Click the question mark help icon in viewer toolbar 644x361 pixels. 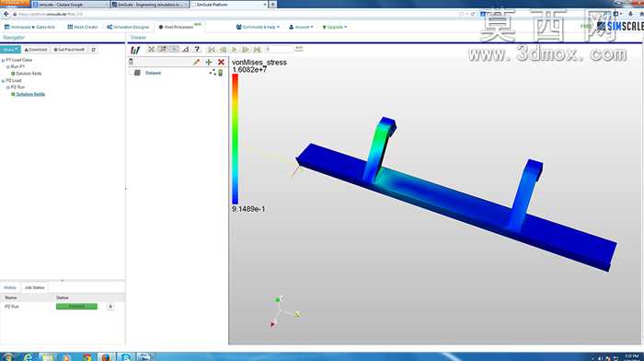pyautogui.click(x=197, y=50)
